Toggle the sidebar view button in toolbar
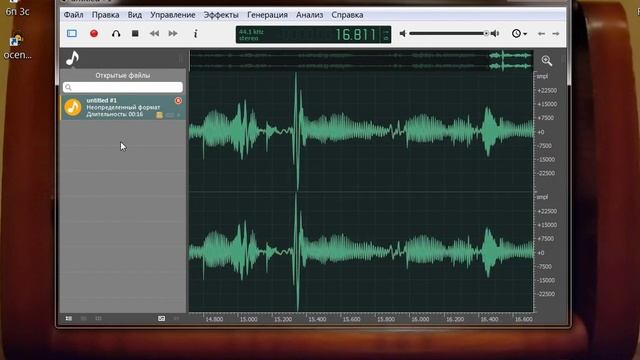The width and height of the screenshot is (640, 360). (x=72, y=33)
